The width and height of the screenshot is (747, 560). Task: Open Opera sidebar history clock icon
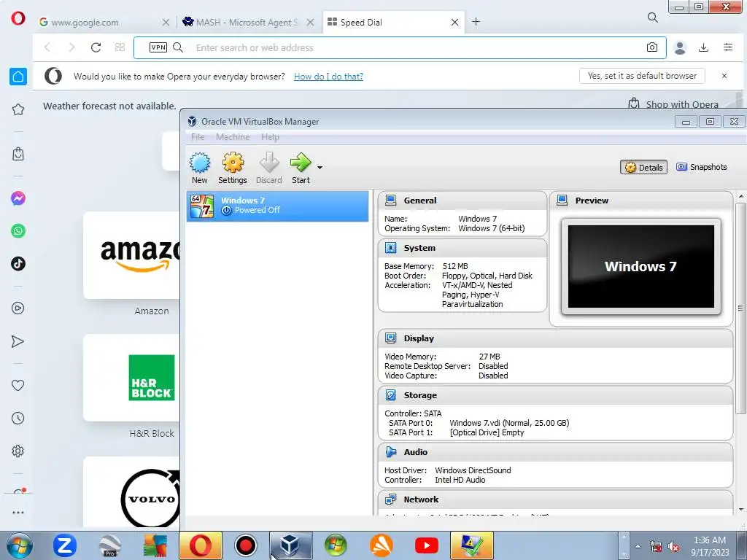pos(18,419)
